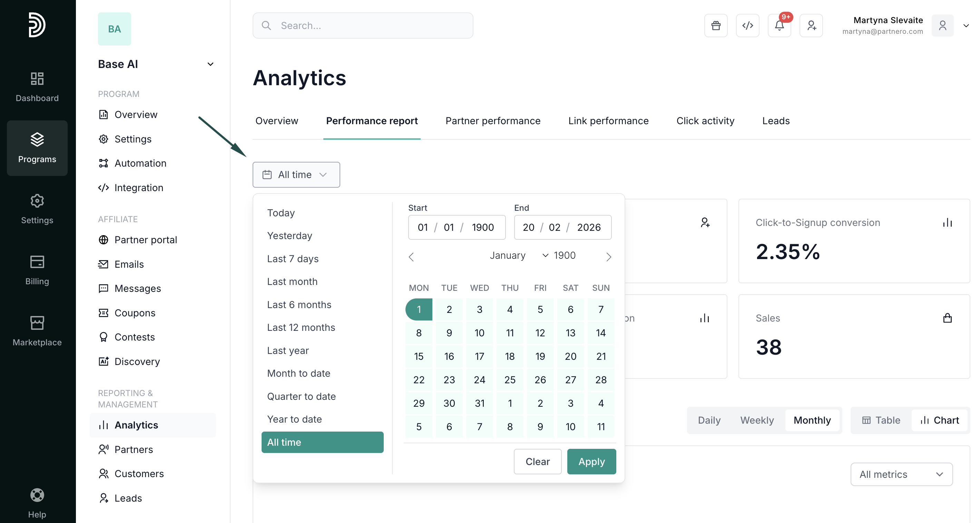Image resolution: width=980 pixels, height=523 pixels.
Task: Select the Last 7 days preset
Action: tap(293, 259)
